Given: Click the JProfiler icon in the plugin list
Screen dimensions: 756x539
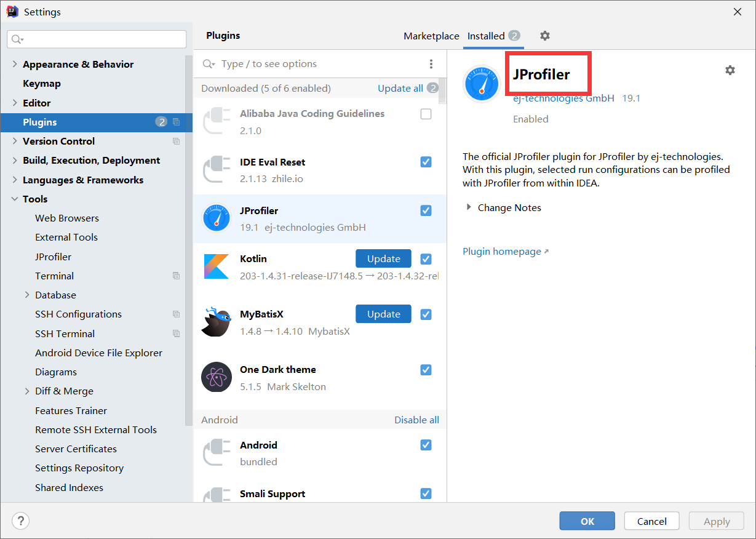Looking at the screenshot, I should coord(216,218).
